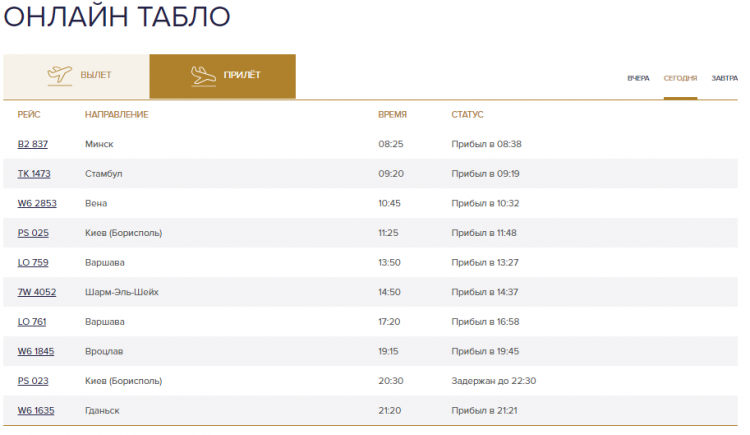Open flight PS 025 link
750x435 pixels.
pyautogui.click(x=33, y=233)
